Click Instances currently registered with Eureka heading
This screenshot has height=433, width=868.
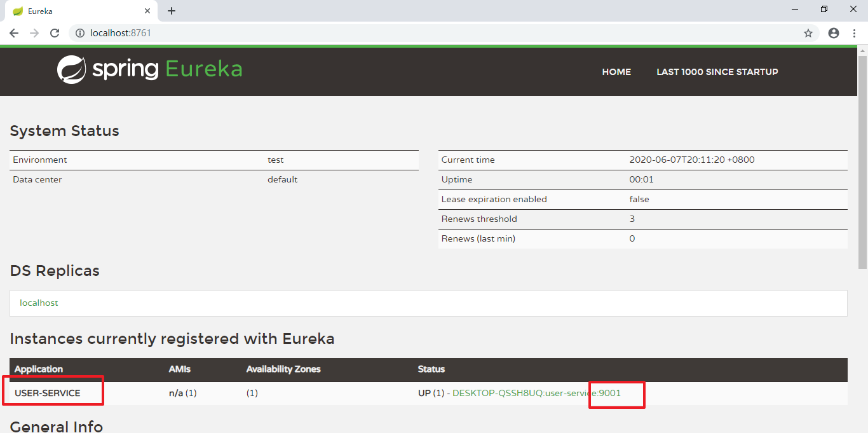pos(172,339)
